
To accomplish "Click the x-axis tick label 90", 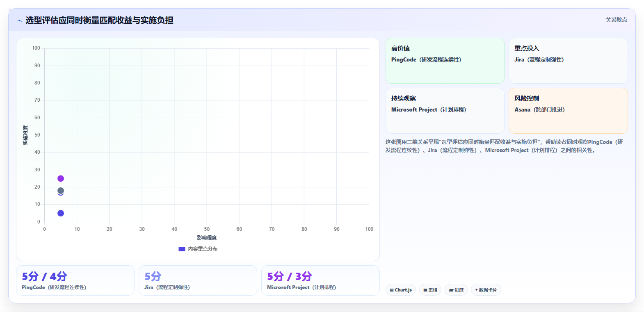I will [337, 229].
